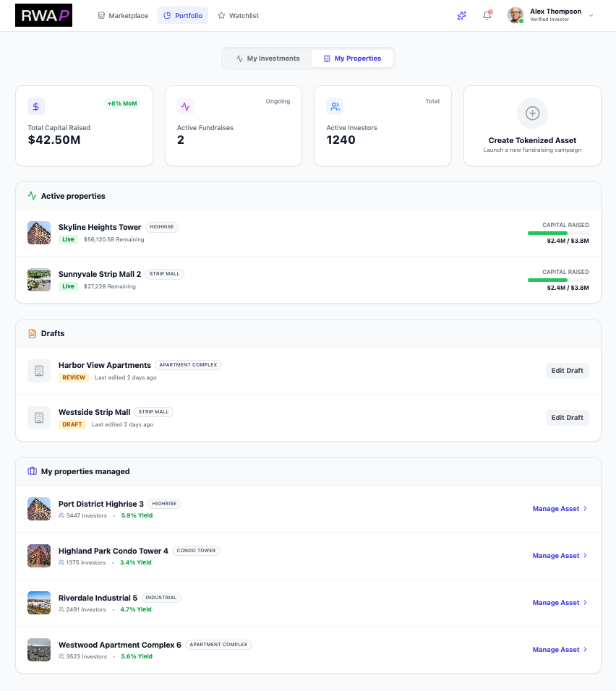Click the plus icon to create asset
Image resolution: width=616 pixels, height=691 pixels.
pyautogui.click(x=532, y=113)
